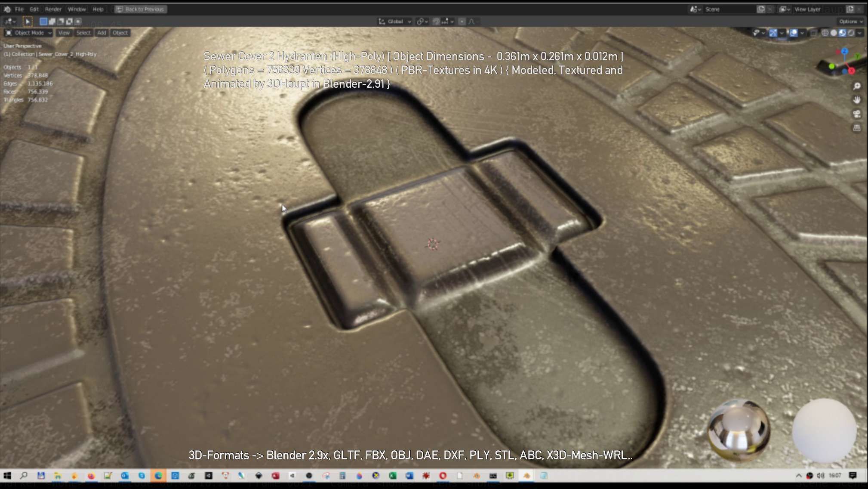Switch to Wireframe shading
Screen dimensions: 868x489
(x=825, y=33)
